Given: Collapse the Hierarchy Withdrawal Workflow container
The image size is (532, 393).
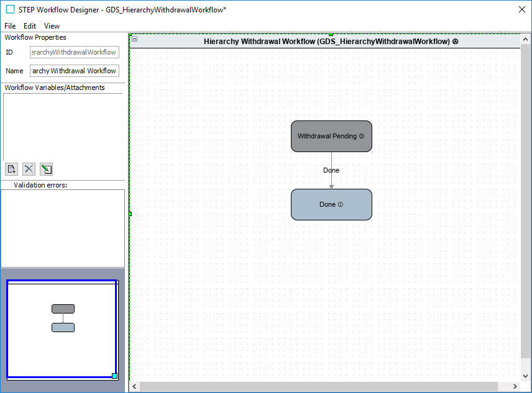Looking at the screenshot, I should tap(135, 39).
